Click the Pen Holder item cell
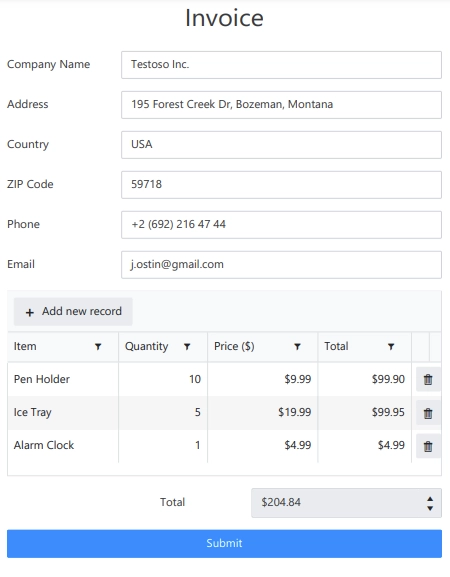The image size is (450, 577). pyautogui.click(x=63, y=379)
